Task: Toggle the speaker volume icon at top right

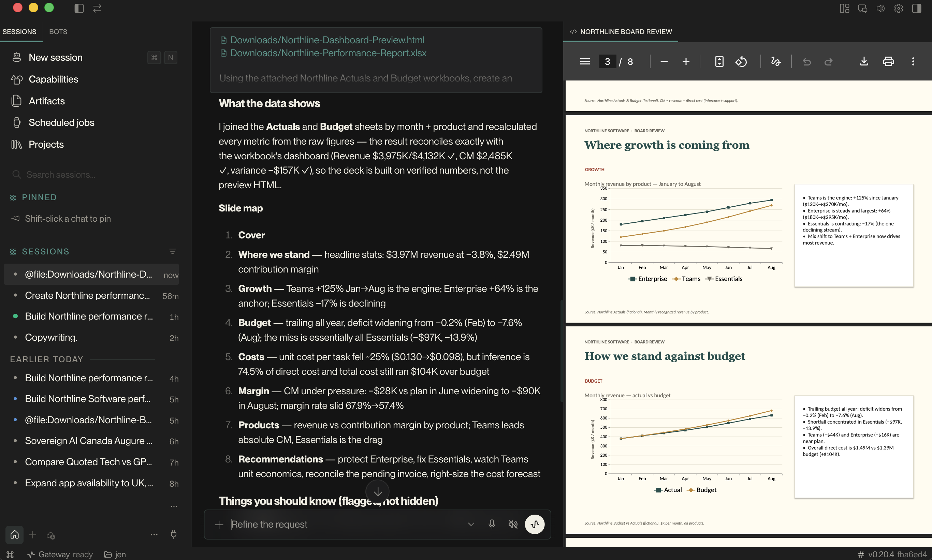Action: click(881, 8)
